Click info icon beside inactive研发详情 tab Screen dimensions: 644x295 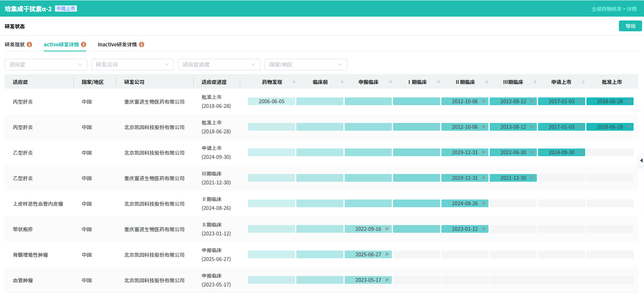tap(142, 44)
